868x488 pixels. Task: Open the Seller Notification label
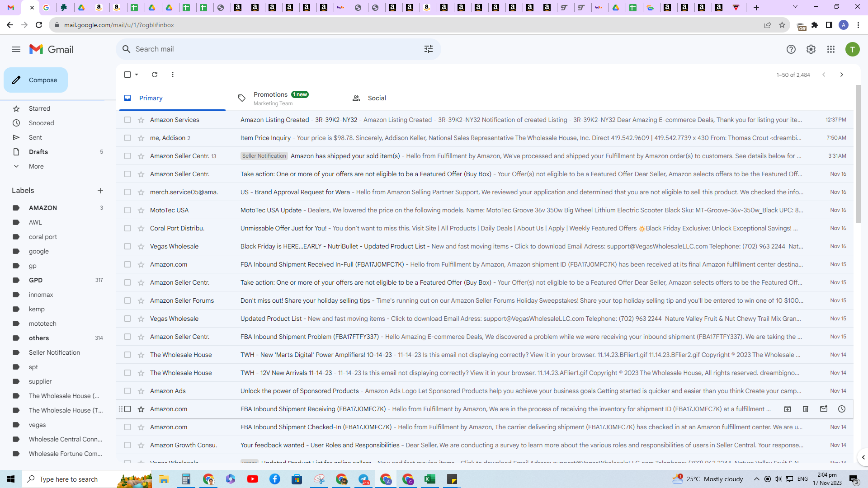[x=54, y=352]
